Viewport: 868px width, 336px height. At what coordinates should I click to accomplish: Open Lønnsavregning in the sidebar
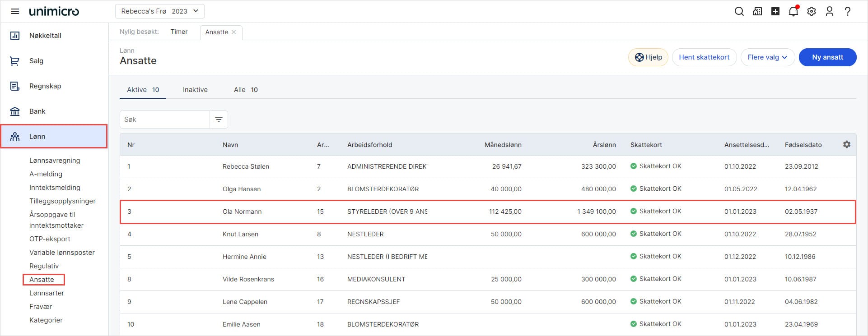point(55,161)
